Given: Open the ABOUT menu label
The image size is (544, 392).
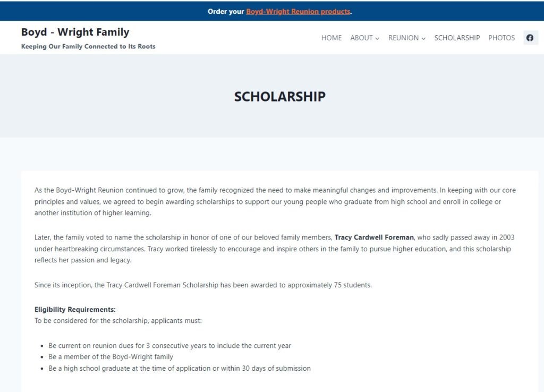Looking at the screenshot, I should (361, 38).
